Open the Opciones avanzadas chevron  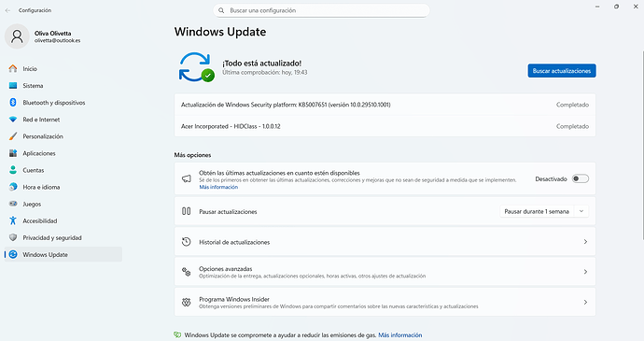pyautogui.click(x=585, y=272)
